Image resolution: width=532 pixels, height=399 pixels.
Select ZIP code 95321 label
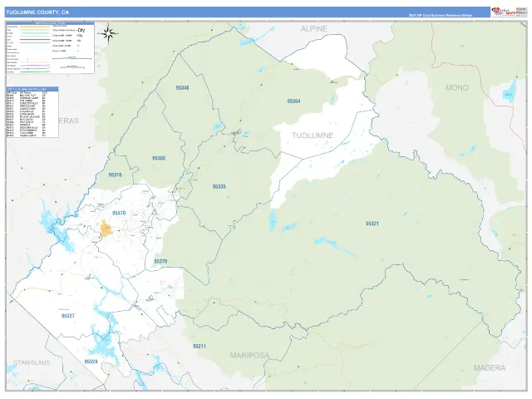coord(372,224)
